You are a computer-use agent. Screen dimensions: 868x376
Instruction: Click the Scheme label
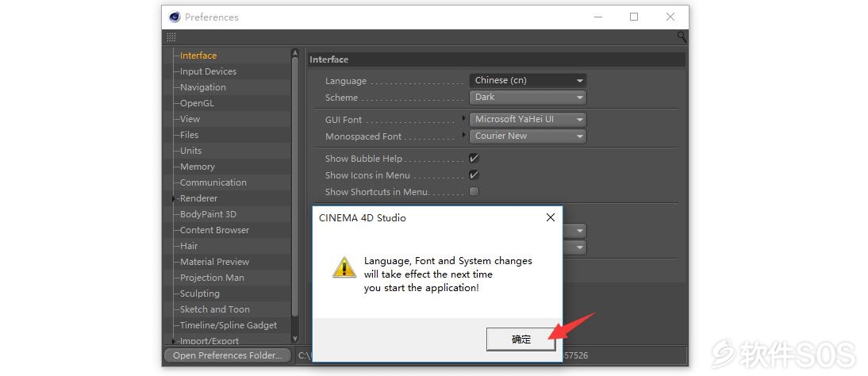341,98
